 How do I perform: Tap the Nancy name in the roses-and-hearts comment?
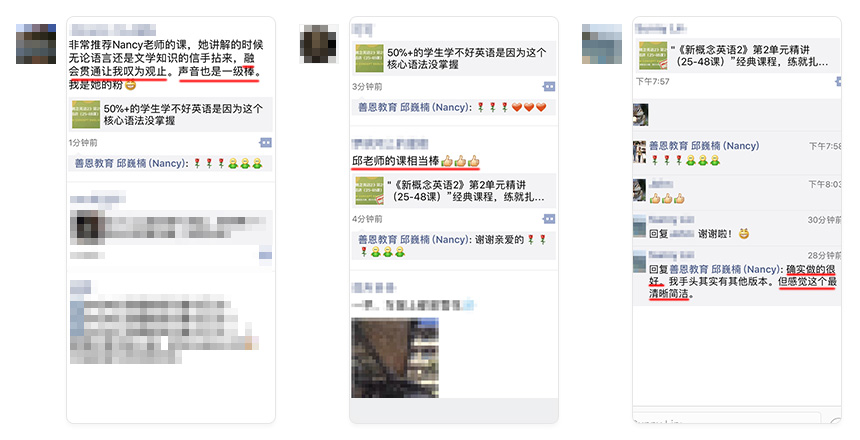(x=414, y=108)
